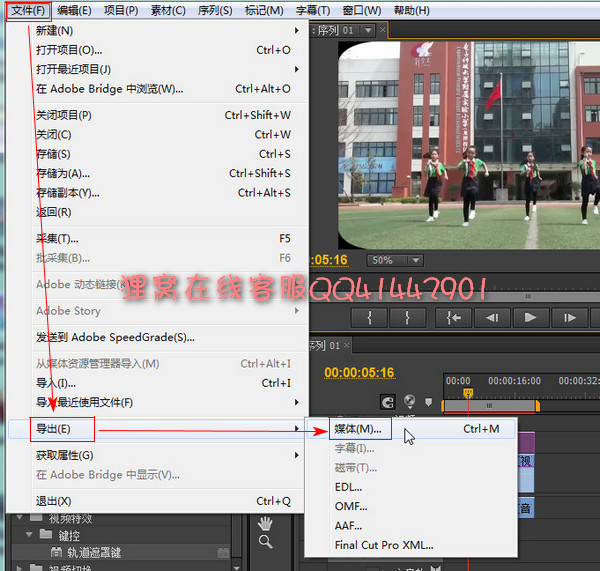
Task: Open the 帮助(H) menu
Action: click(411, 10)
